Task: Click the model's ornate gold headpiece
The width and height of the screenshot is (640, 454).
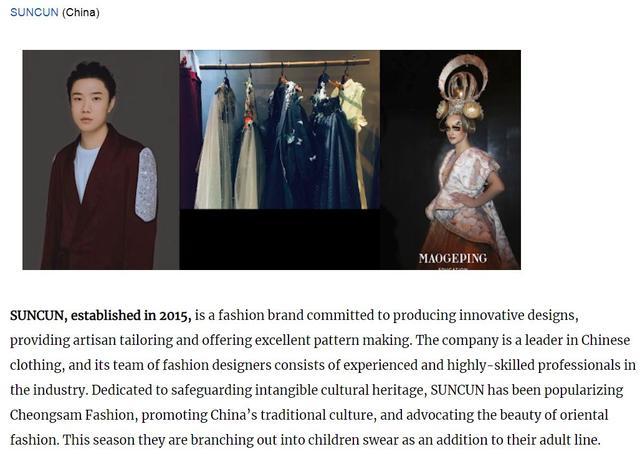Action: [x=460, y=88]
